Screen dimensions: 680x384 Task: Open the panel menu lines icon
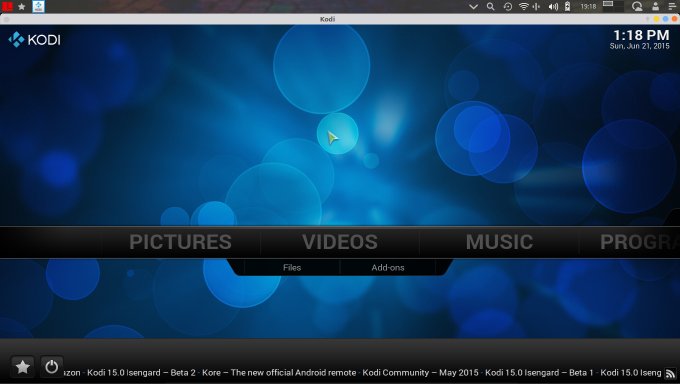[x=672, y=7]
